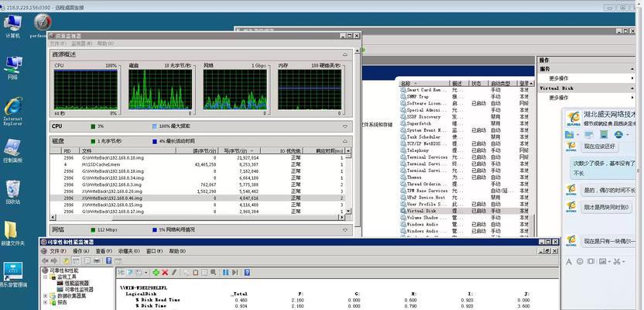Viewport: 644px width, 310px height.
Task: Click the folder icon in chat top toolbar
Action: click(x=569, y=134)
